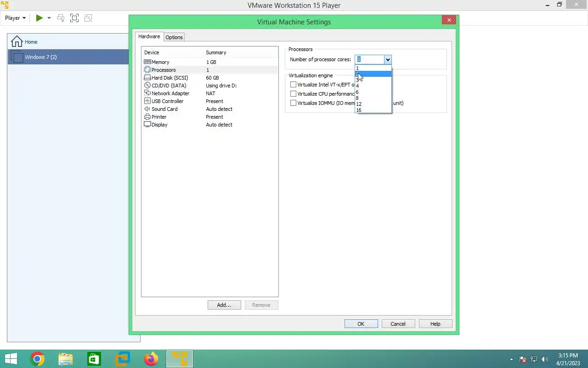Choose 16 cores from dropdown list
Image resolution: width=588 pixels, height=368 pixels.
point(373,110)
